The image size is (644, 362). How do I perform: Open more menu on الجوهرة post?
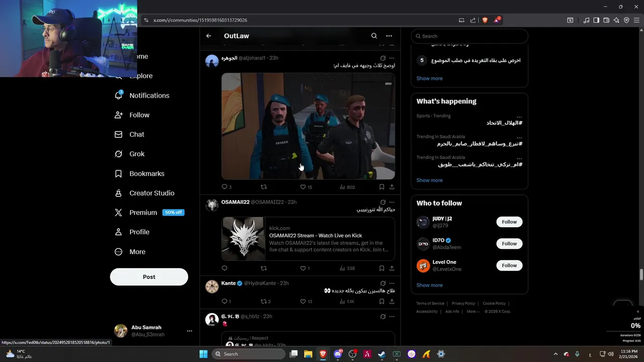392,58
